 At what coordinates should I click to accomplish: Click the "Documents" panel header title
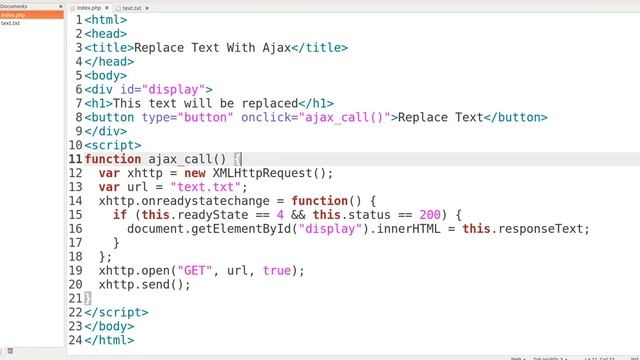13,7
